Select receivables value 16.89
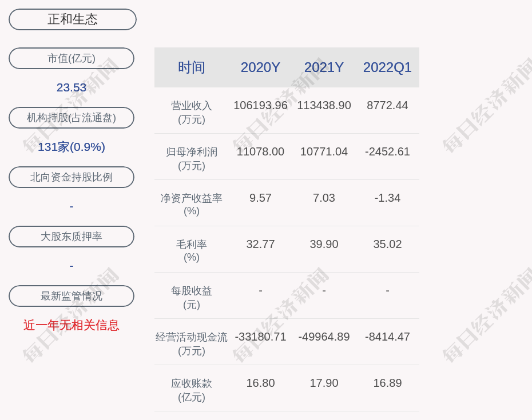This screenshot has width=532, height=420. [387, 383]
